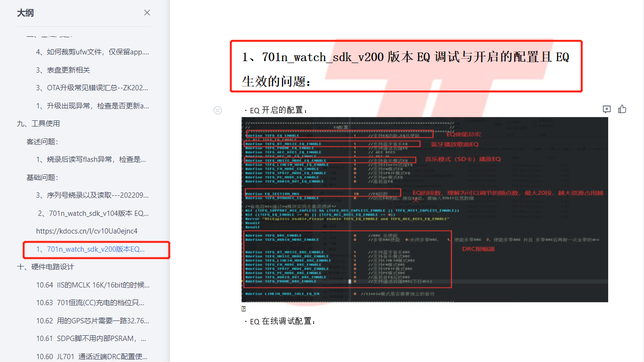Add a comment to the paragraph
The width and height of the screenshot is (644, 362).
(x=607, y=109)
